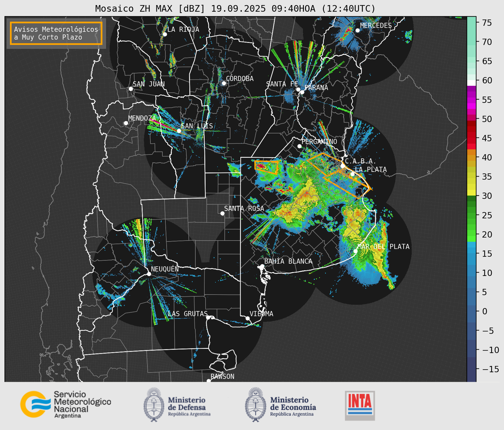
Task: Click the 25 dBZ green color band
Action: click(471, 215)
